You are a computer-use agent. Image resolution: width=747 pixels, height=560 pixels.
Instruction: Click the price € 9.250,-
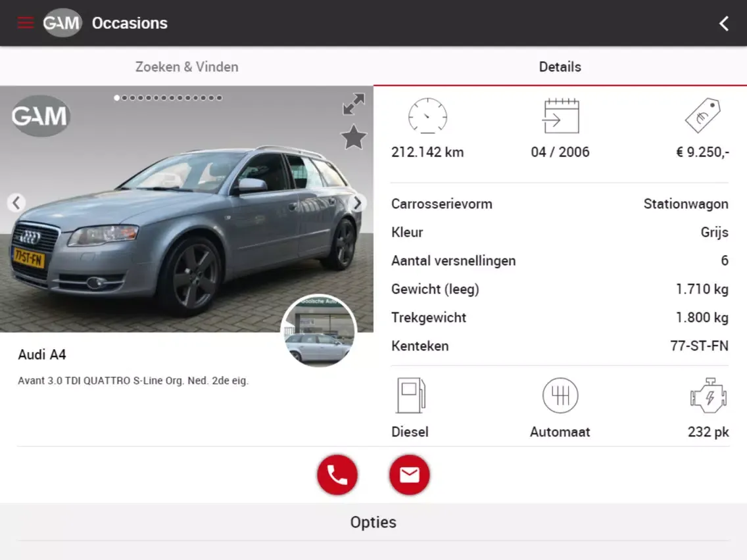coord(703,152)
